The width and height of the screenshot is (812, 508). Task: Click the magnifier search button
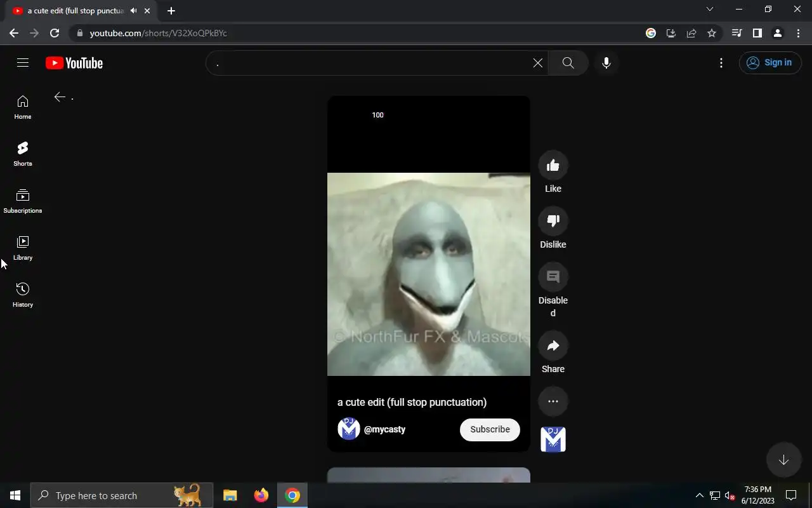click(568, 63)
